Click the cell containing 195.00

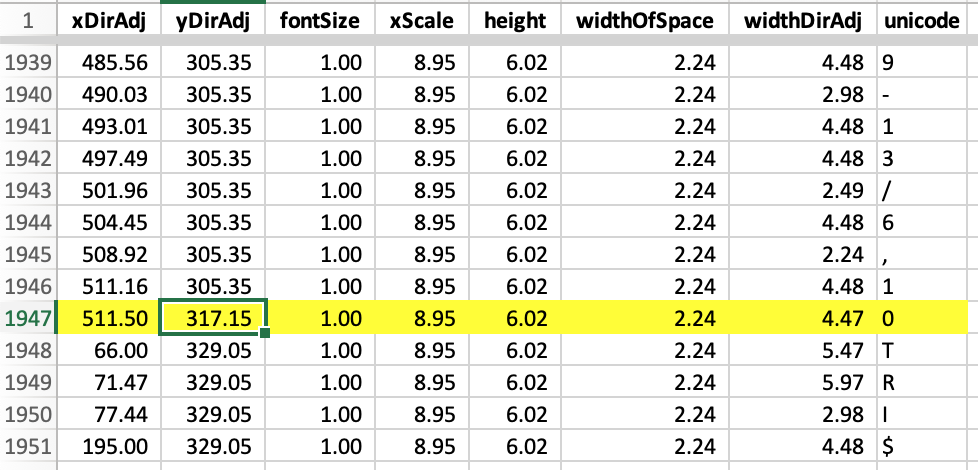tap(106, 449)
